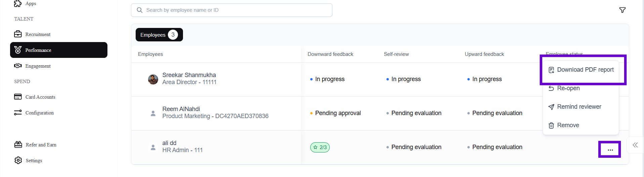Click the 2/3 star rating badge
The height and width of the screenshot is (177, 644).
320,147
